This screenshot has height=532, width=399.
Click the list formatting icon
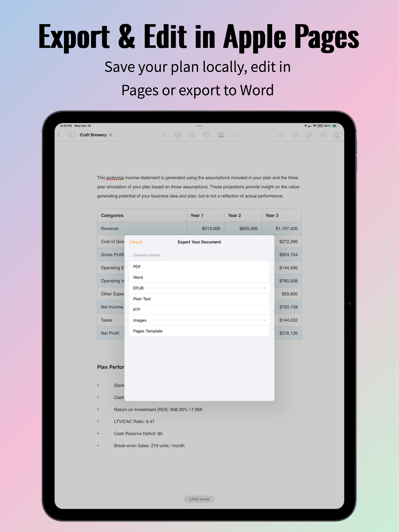(164, 135)
